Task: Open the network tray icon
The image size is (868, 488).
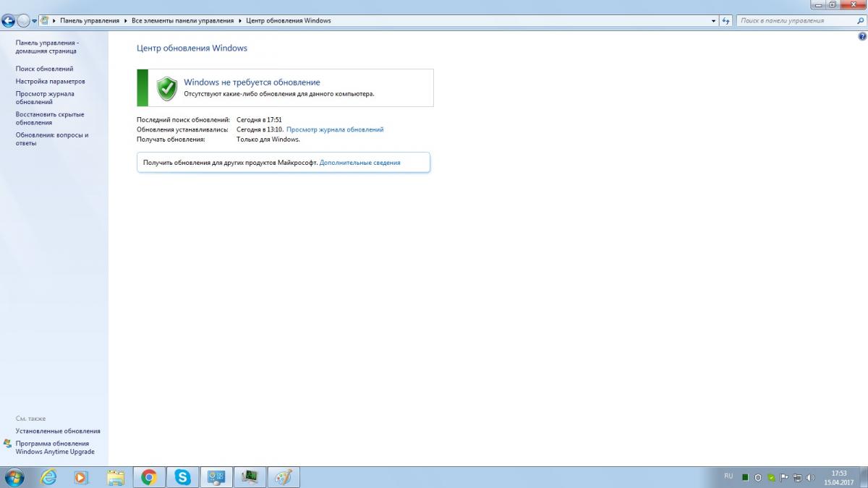Action: [x=797, y=478]
